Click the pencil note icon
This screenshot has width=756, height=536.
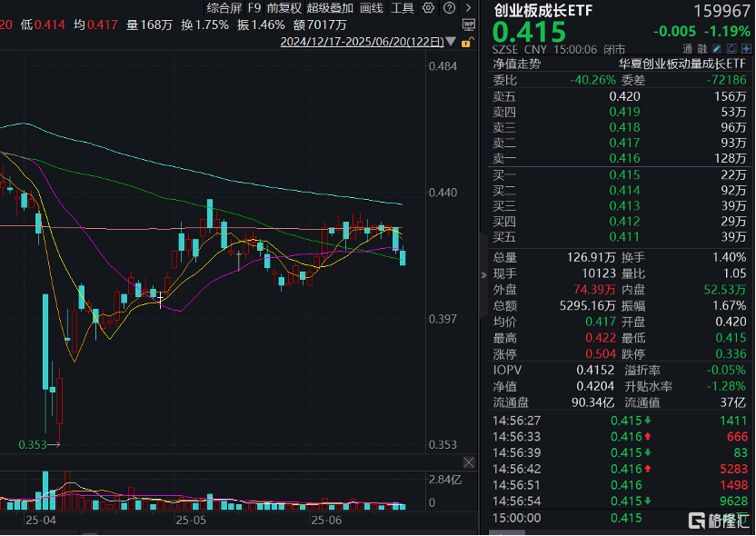coord(717,49)
